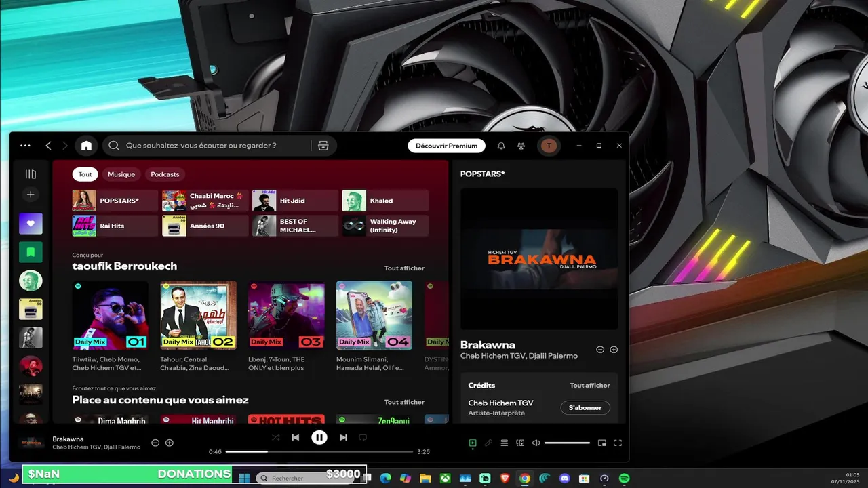Open Microsoft Edge from the taskbar

tap(385, 479)
